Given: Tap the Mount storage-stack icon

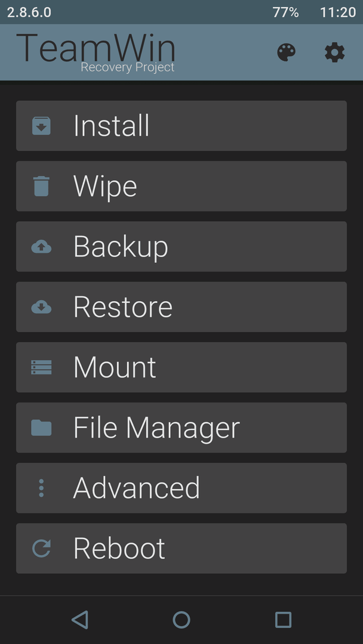Looking at the screenshot, I should tap(42, 367).
